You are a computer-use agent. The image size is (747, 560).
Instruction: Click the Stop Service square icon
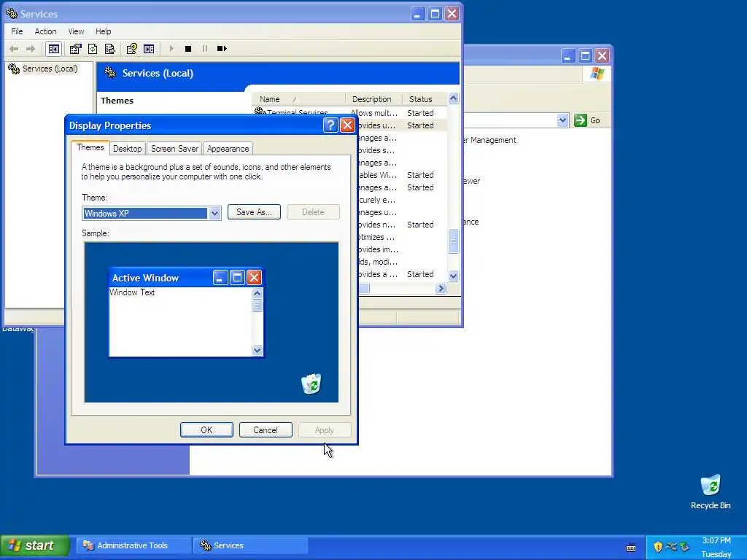[188, 49]
